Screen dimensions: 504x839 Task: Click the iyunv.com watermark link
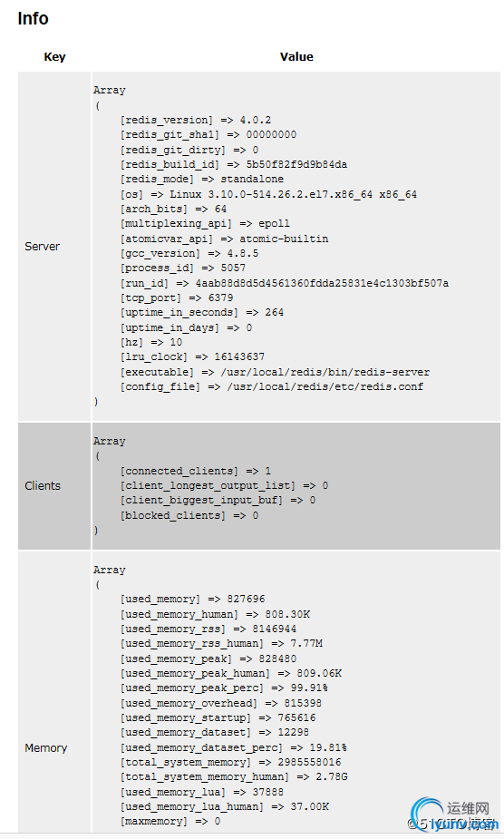[464, 824]
